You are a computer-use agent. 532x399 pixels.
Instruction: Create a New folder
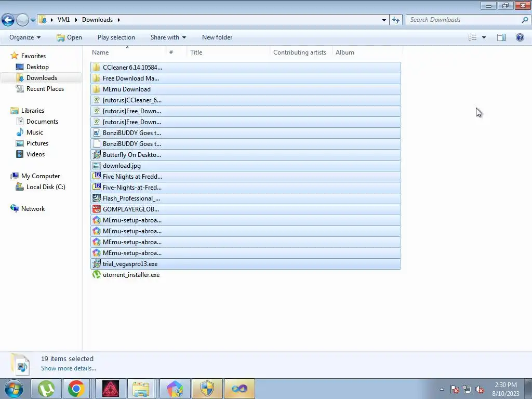click(217, 37)
